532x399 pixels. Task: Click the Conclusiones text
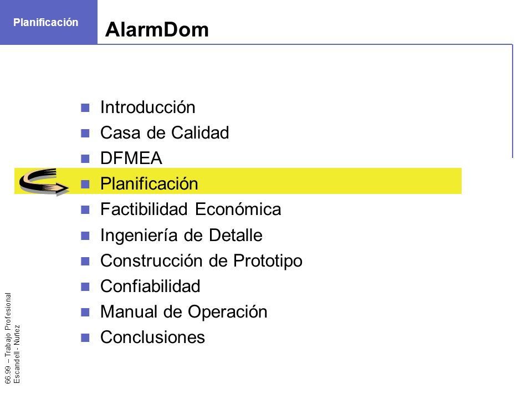(153, 337)
